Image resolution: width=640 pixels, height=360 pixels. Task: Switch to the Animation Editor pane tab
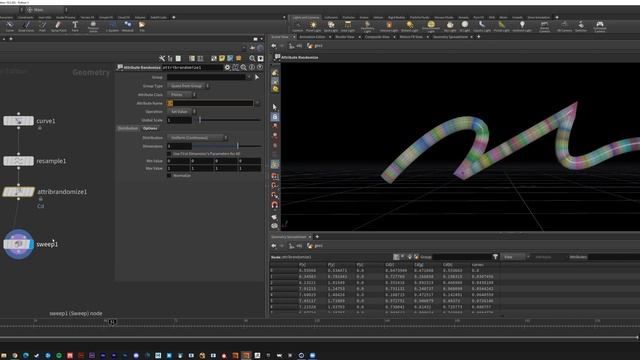pyautogui.click(x=312, y=37)
